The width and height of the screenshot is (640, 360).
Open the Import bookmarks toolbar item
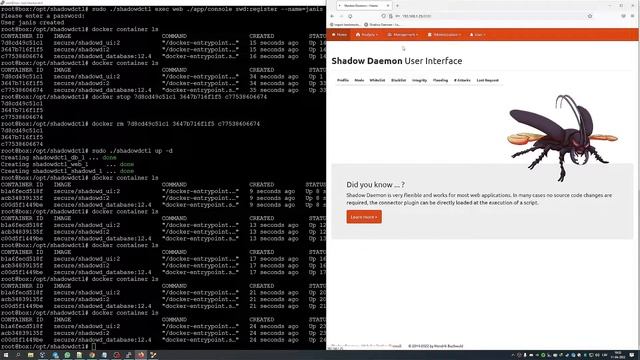(x=345, y=24)
